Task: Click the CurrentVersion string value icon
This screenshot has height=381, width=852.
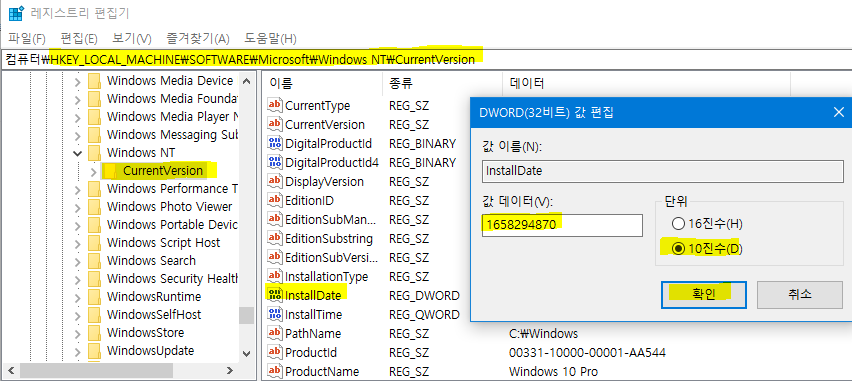Action: [x=275, y=124]
